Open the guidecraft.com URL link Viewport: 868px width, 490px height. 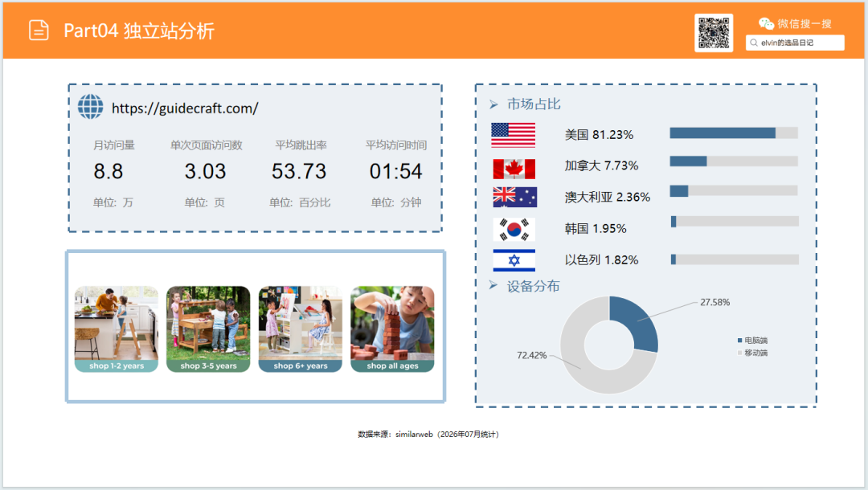click(x=185, y=108)
